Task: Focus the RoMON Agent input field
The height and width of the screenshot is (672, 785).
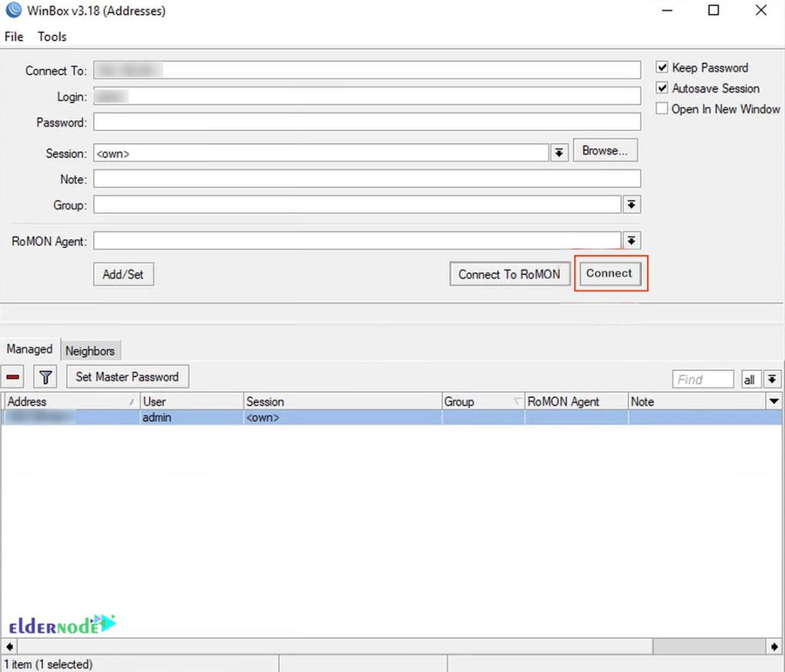Action: 357,241
